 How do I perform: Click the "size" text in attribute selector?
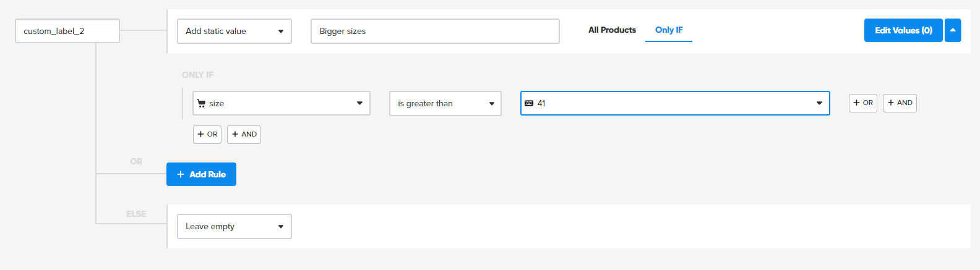(217, 104)
